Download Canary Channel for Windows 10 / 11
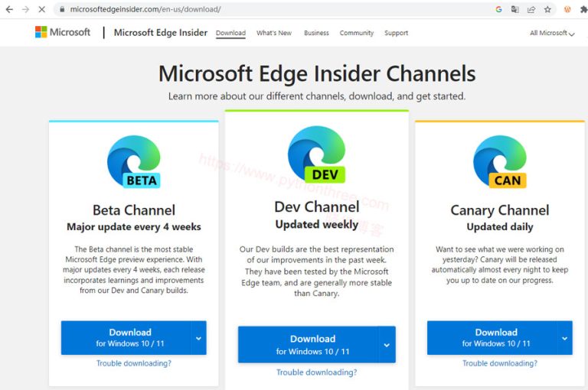The height and width of the screenshot is (390, 588). [x=492, y=337]
